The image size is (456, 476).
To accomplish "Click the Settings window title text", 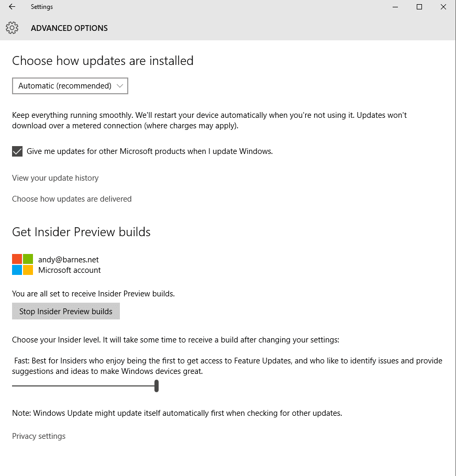I will point(42,7).
